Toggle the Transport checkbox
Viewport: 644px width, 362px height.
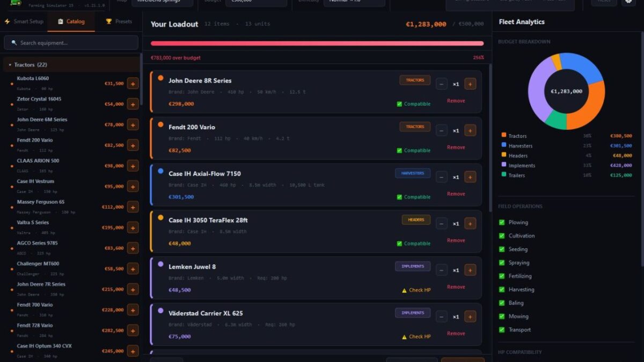(502, 330)
